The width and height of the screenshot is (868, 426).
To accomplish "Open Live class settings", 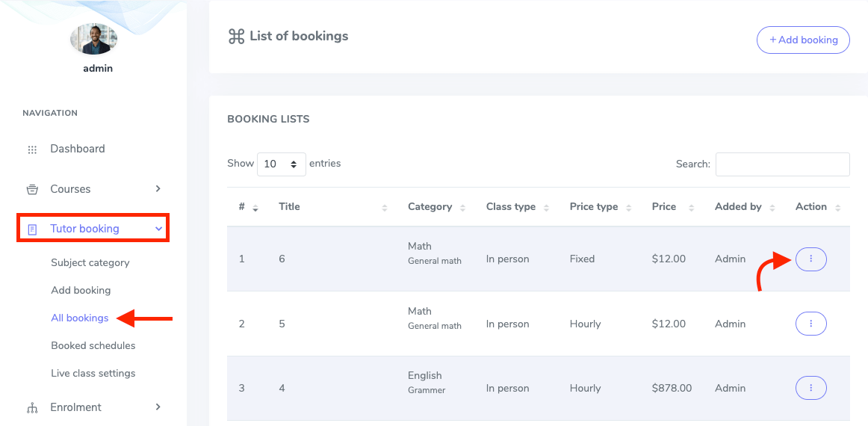I will (93, 373).
